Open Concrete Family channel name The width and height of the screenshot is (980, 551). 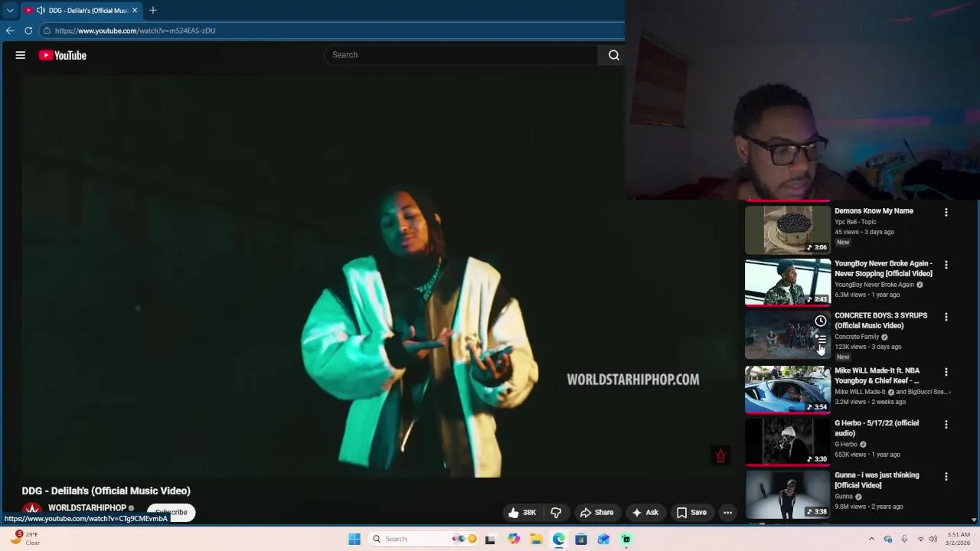click(857, 337)
